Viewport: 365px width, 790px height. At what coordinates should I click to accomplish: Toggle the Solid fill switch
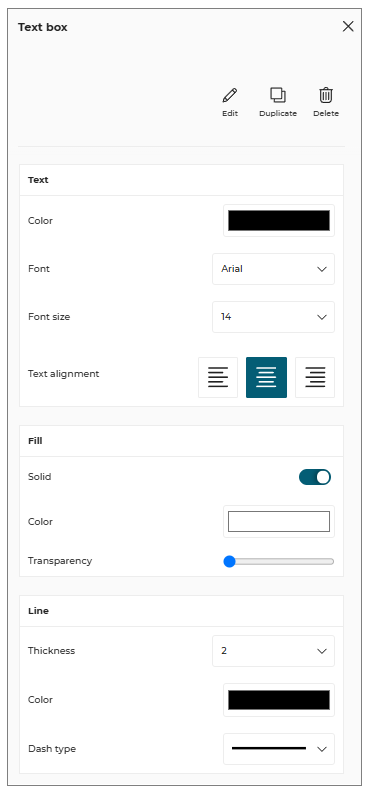click(x=315, y=477)
